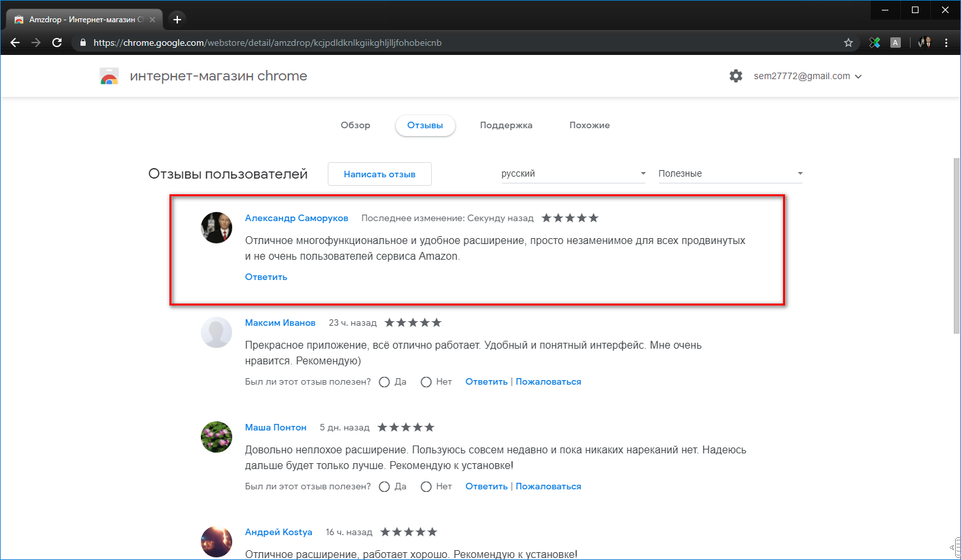
Task: Click the '5 дн. назад' timestamp
Action: [x=344, y=427]
